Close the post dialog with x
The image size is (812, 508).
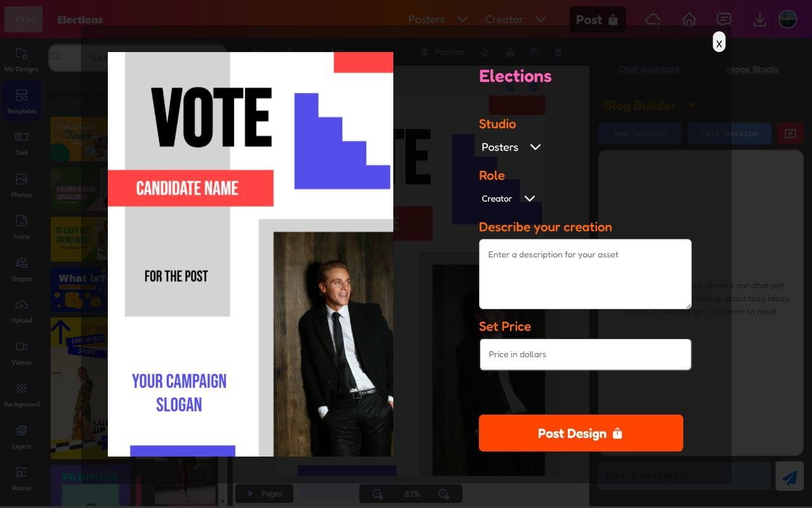click(x=719, y=42)
